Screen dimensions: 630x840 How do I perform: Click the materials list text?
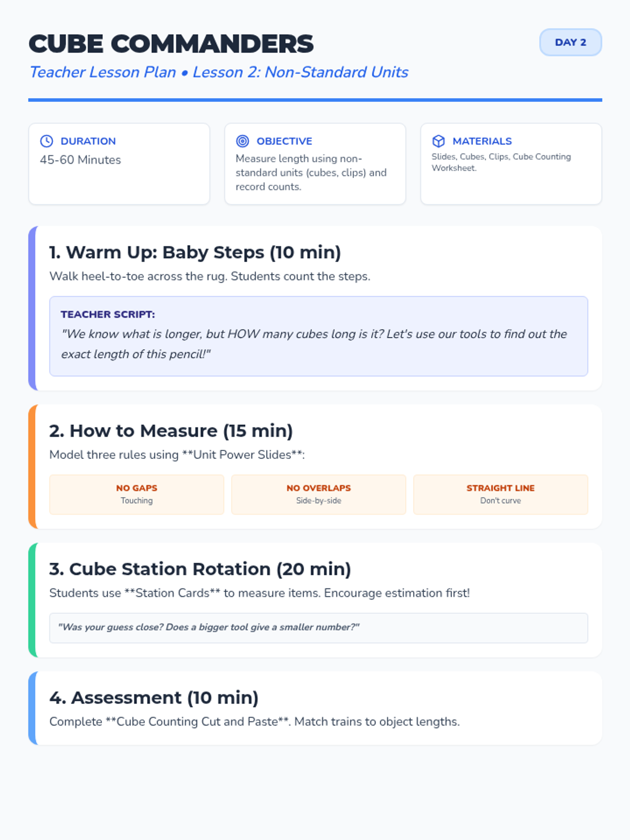[x=501, y=162]
